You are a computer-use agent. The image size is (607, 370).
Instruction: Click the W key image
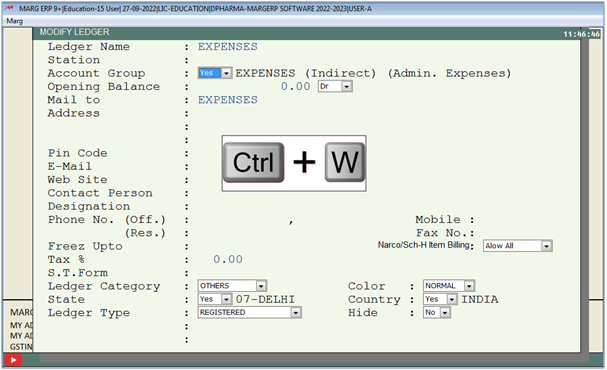(345, 162)
